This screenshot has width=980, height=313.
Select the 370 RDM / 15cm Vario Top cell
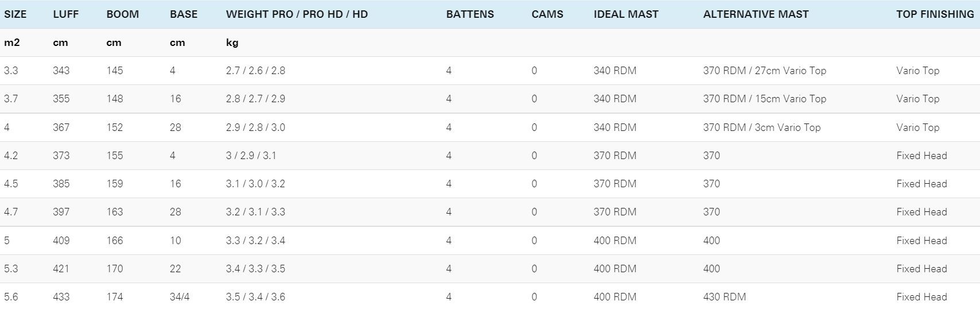[764, 99]
